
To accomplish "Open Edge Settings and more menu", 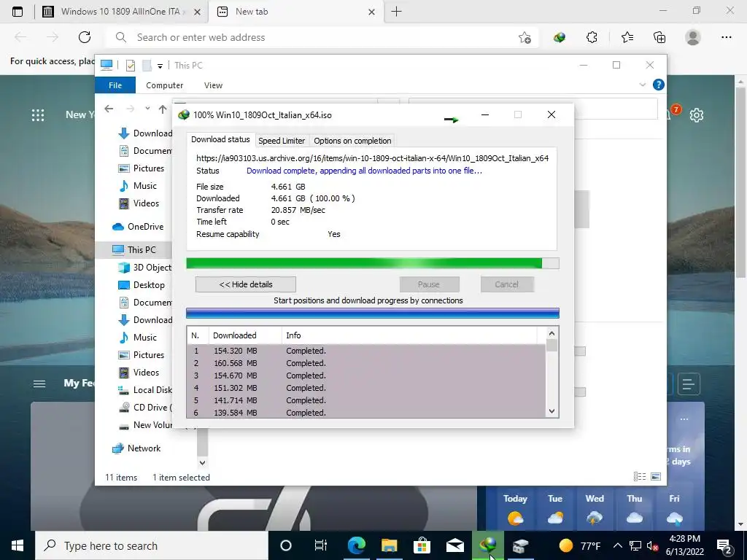I will tap(726, 37).
